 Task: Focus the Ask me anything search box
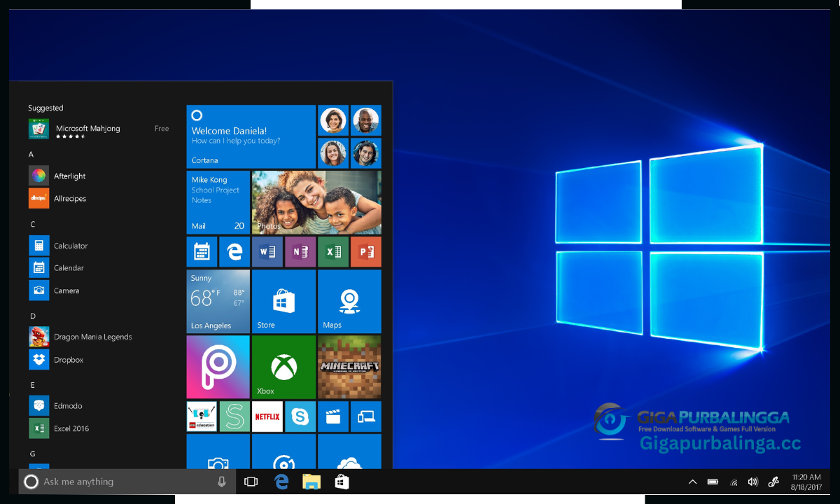pos(127,482)
